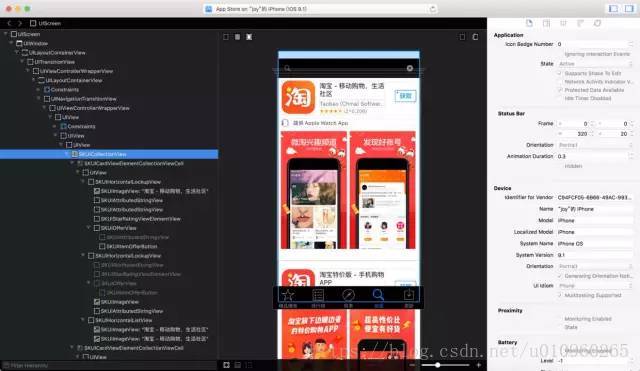The image size is (640, 371).
Task: Toggle Protected Data Available checkbox
Action: [560, 90]
